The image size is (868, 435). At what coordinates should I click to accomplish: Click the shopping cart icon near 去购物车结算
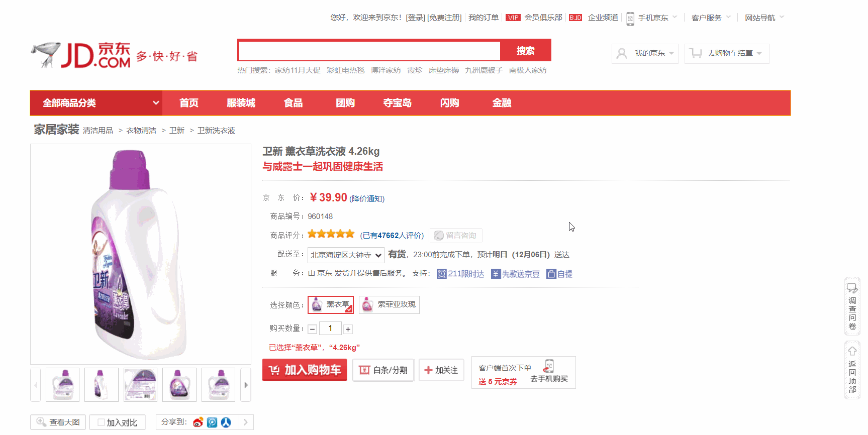click(696, 53)
